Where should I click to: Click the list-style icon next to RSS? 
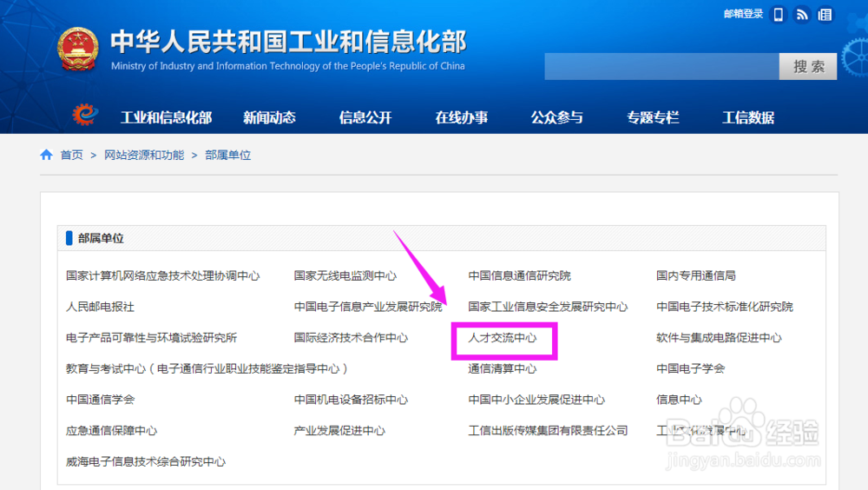[x=825, y=15]
